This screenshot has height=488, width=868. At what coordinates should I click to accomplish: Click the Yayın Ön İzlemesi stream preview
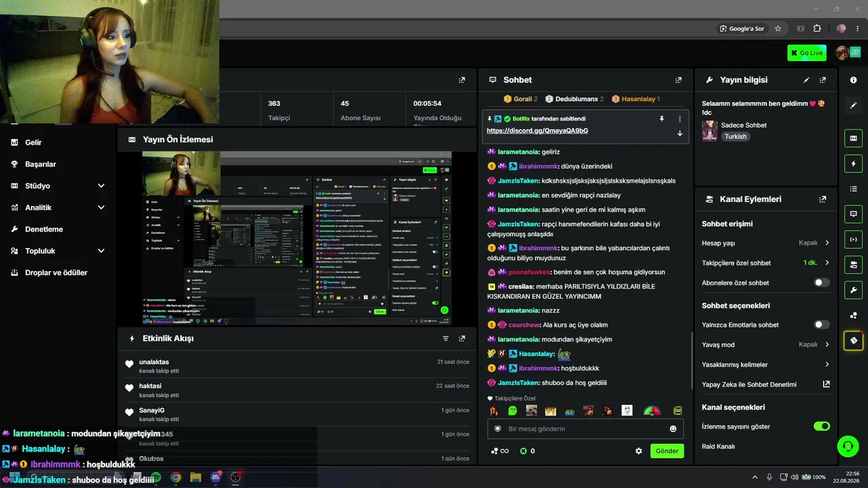(x=297, y=238)
